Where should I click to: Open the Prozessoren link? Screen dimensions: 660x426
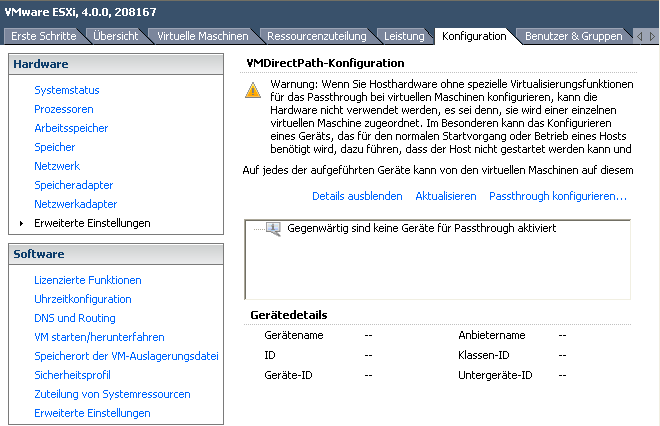64,109
